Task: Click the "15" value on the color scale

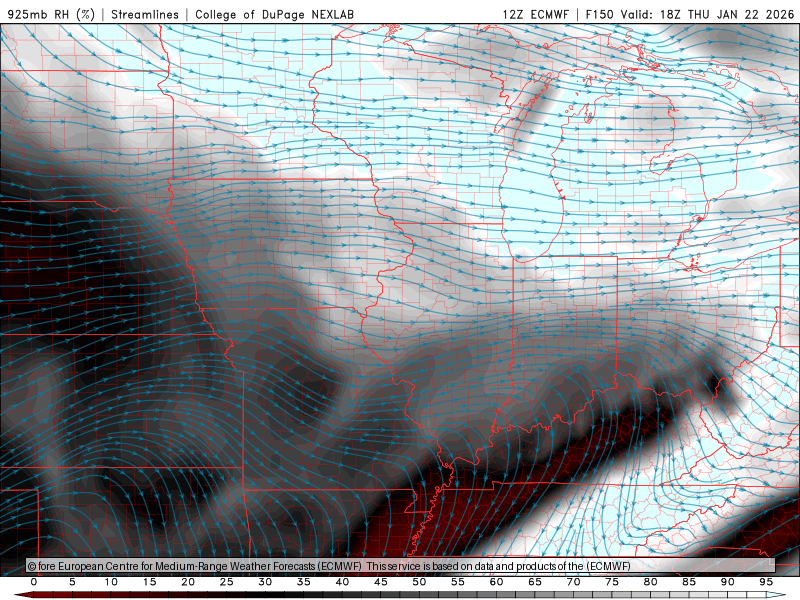Action: [x=149, y=582]
